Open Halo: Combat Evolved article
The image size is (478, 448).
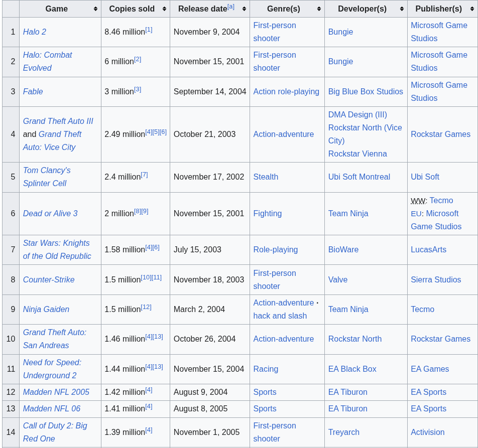tap(47, 61)
